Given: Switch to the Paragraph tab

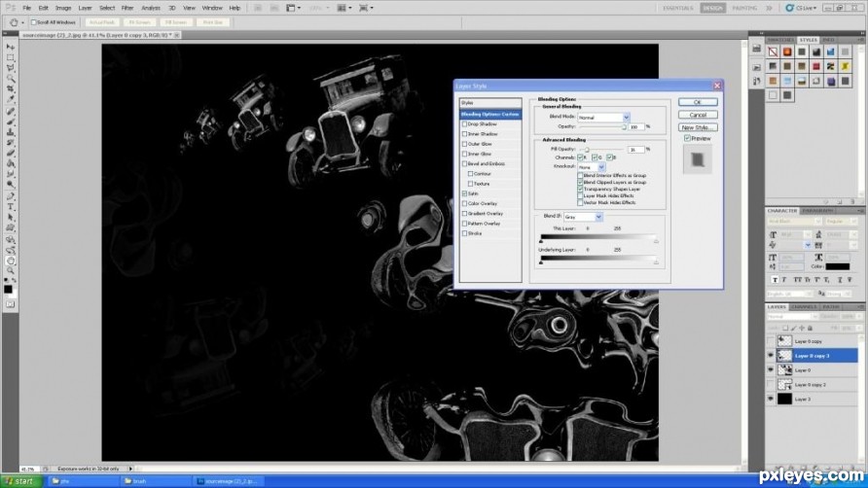Looking at the screenshot, I should 817,211.
